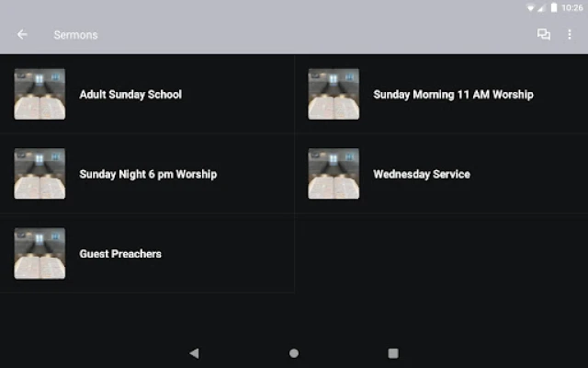Viewport: 588px width, 368px height.
Task: Tap the Guest Preachers thumbnail
Action: (x=40, y=254)
